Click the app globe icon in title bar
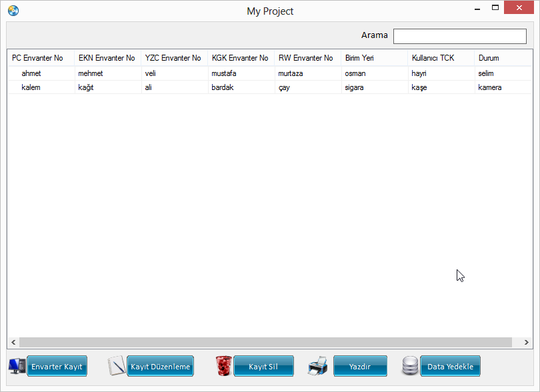The width and height of the screenshot is (540, 392). click(x=13, y=11)
